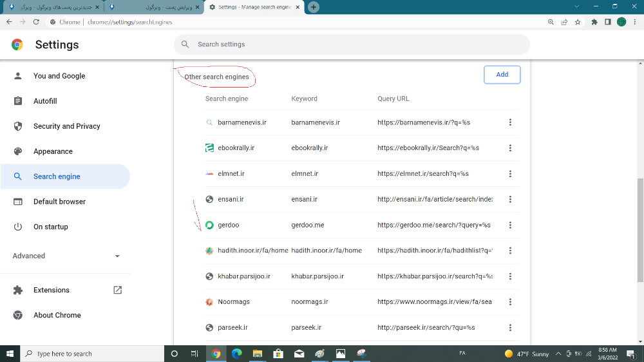Click the parseek.ir search engine name
The width and height of the screenshot is (644, 362).
[x=232, y=327]
